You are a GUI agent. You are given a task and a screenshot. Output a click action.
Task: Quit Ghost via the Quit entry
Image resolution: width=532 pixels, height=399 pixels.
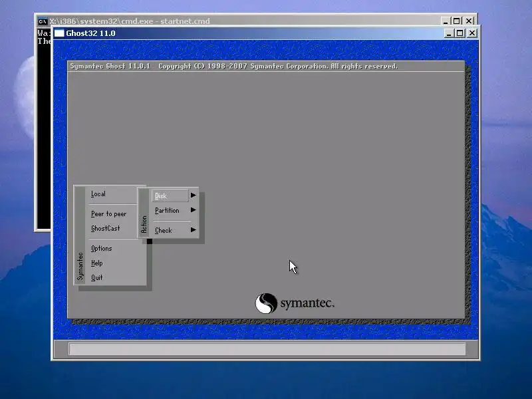coord(96,277)
